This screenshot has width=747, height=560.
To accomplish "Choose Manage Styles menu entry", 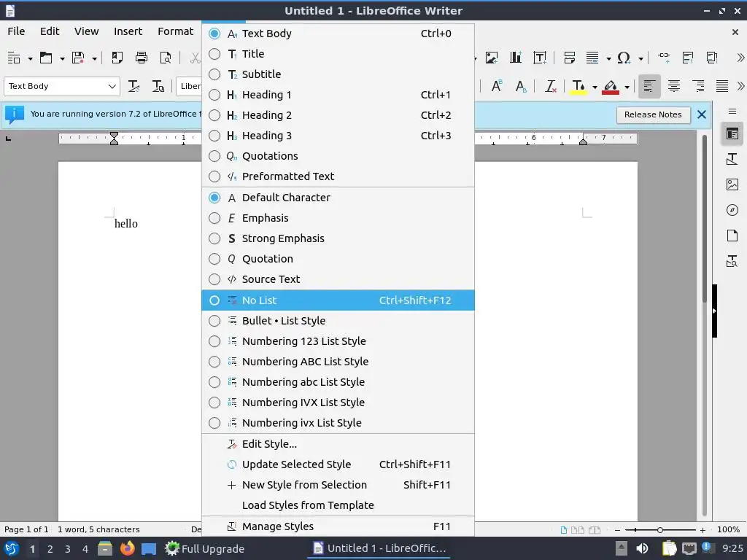I will [338, 526].
